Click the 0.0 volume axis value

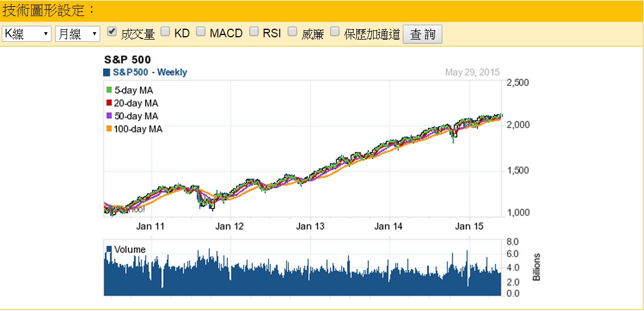[513, 293]
